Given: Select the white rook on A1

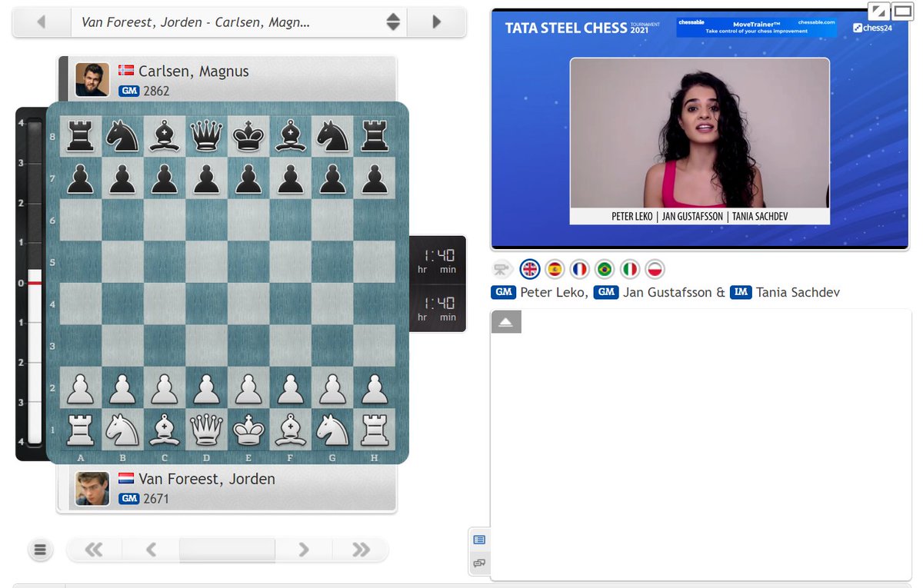Looking at the screenshot, I should (x=81, y=429).
